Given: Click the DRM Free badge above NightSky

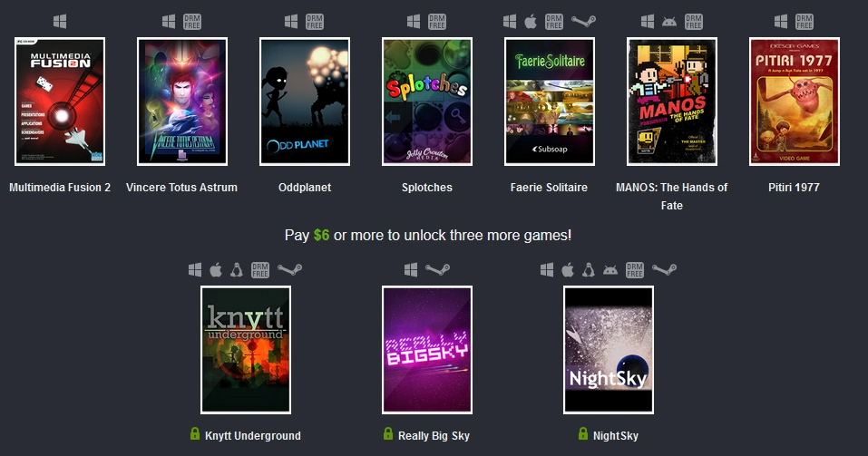Looking at the screenshot, I should coord(635,269).
